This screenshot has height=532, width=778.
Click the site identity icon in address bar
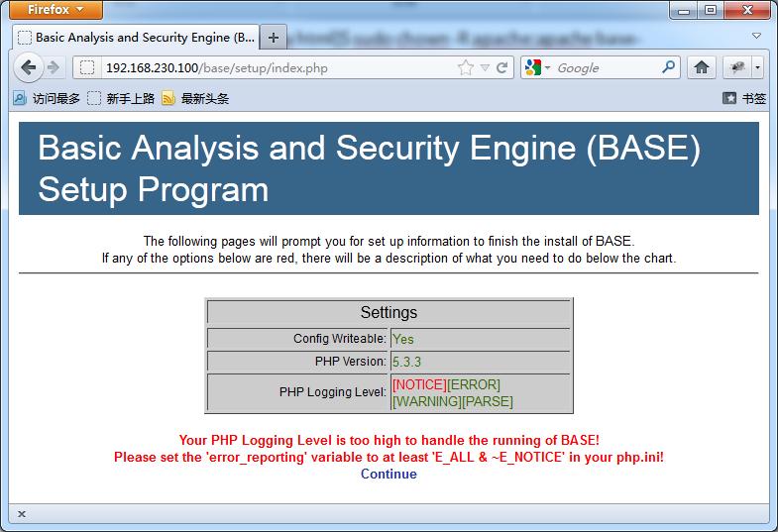87,67
